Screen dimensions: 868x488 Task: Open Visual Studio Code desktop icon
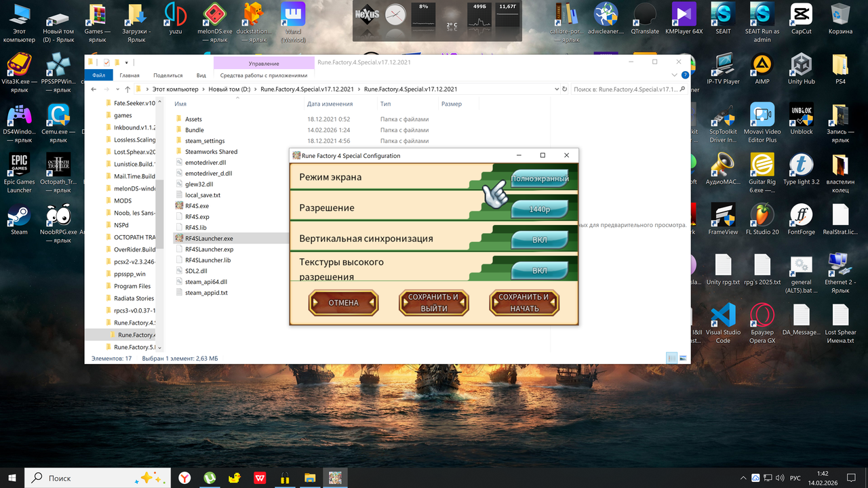click(x=723, y=323)
